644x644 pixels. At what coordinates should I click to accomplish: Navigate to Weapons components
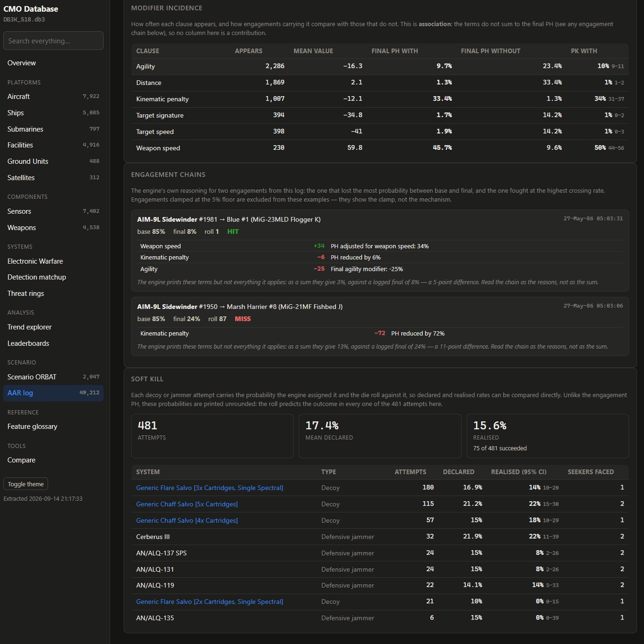pyautogui.click(x=53, y=228)
